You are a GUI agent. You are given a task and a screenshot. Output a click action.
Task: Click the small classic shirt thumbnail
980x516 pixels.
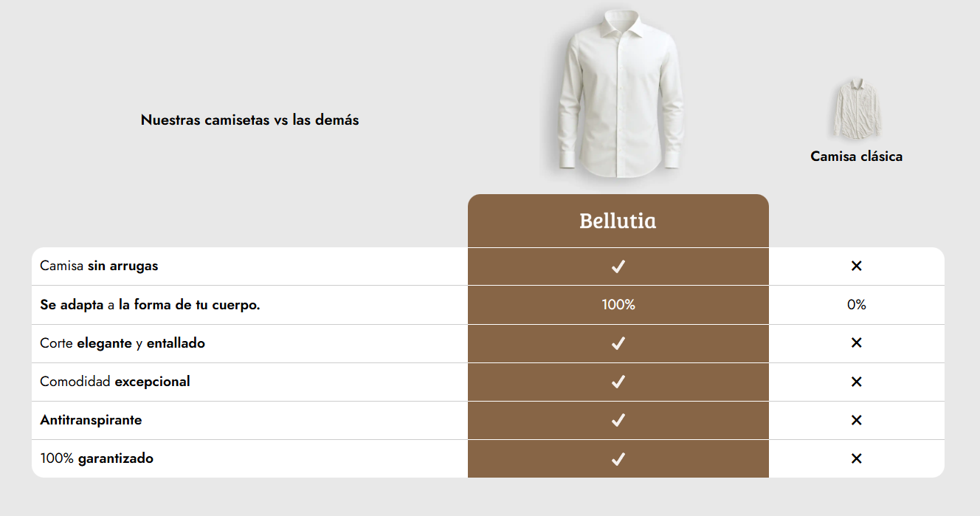click(857, 109)
